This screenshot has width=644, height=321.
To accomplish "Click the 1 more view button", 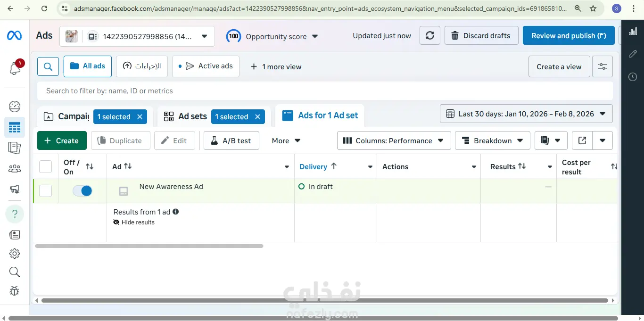I will (x=276, y=66).
